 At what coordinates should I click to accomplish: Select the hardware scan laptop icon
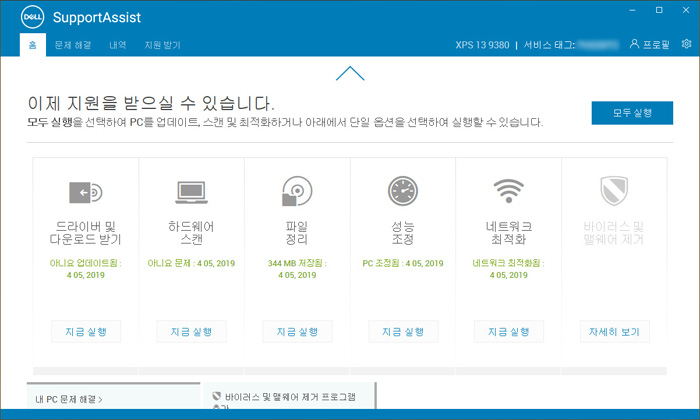tap(192, 192)
